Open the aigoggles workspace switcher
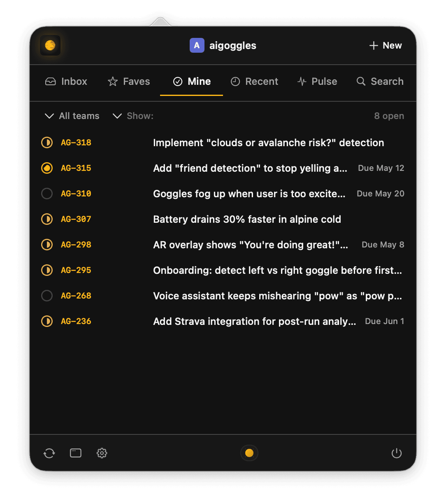Image resolution: width=446 pixels, height=504 pixels. pyautogui.click(x=223, y=45)
